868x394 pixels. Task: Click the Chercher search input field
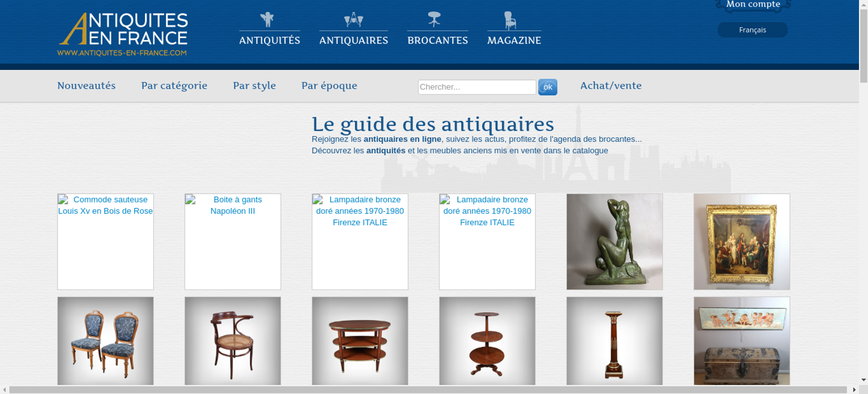[x=477, y=87]
